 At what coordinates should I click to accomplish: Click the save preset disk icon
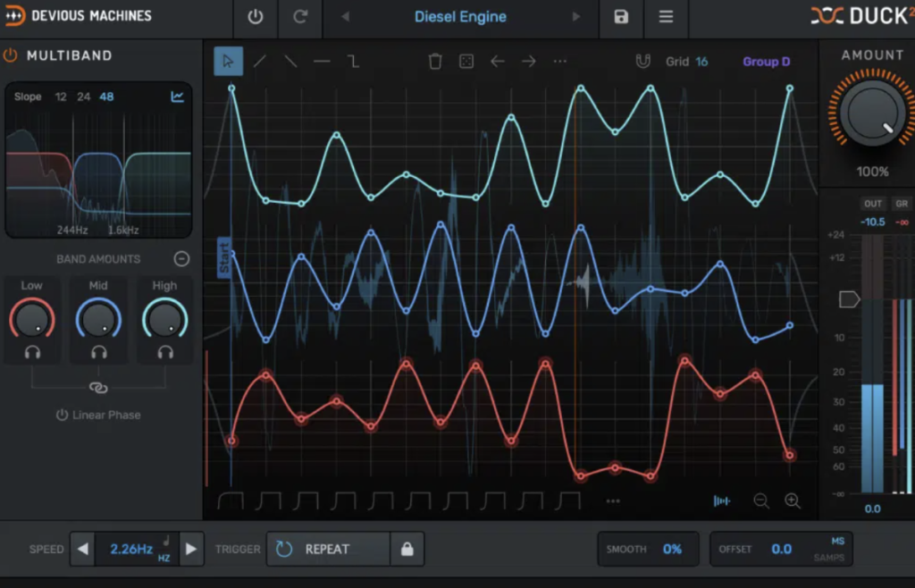point(621,16)
